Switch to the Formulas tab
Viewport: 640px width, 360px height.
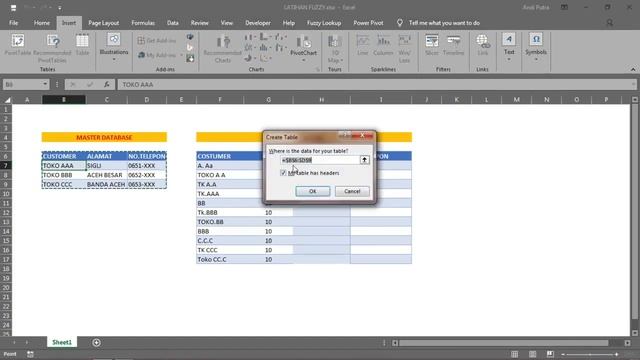pyautogui.click(x=143, y=23)
